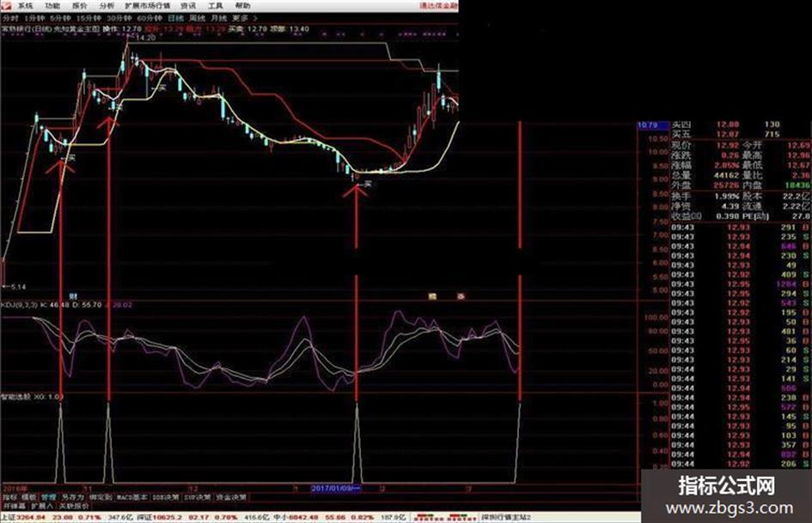
Task: Select the SUP决策 template tab
Action: click(x=198, y=497)
